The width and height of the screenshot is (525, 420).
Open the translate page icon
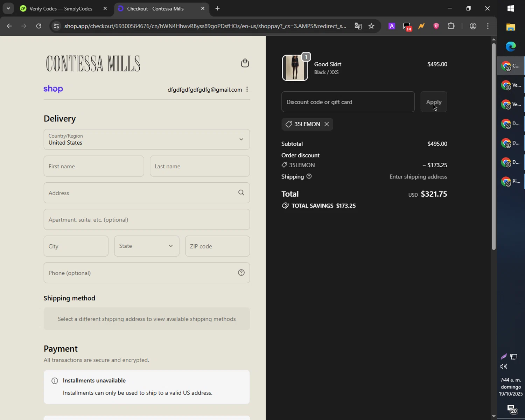[358, 26]
